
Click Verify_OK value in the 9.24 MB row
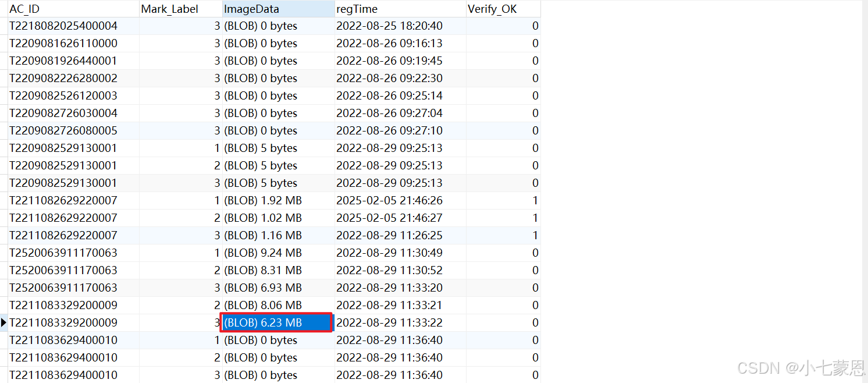(x=503, y=253)
